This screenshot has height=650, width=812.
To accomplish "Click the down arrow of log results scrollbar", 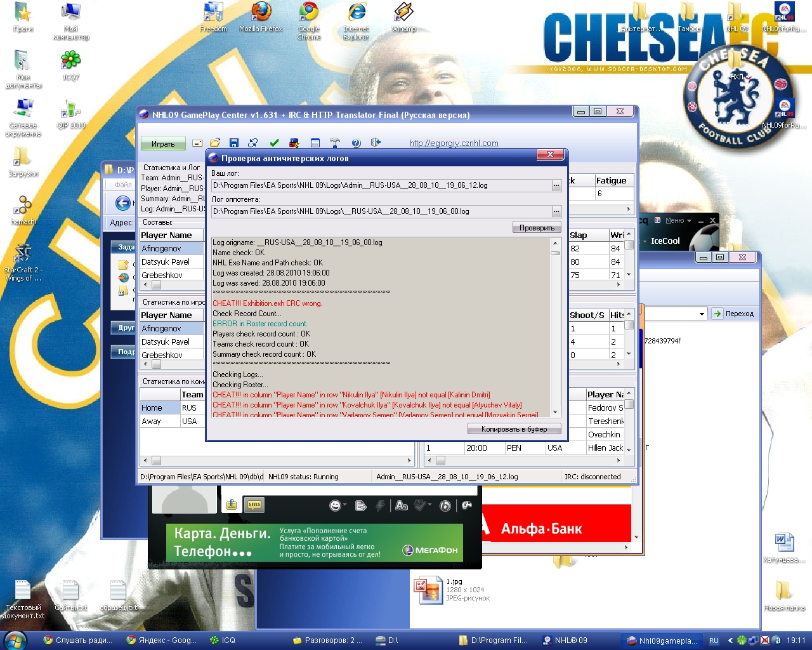I will click(x=555, y=412).
